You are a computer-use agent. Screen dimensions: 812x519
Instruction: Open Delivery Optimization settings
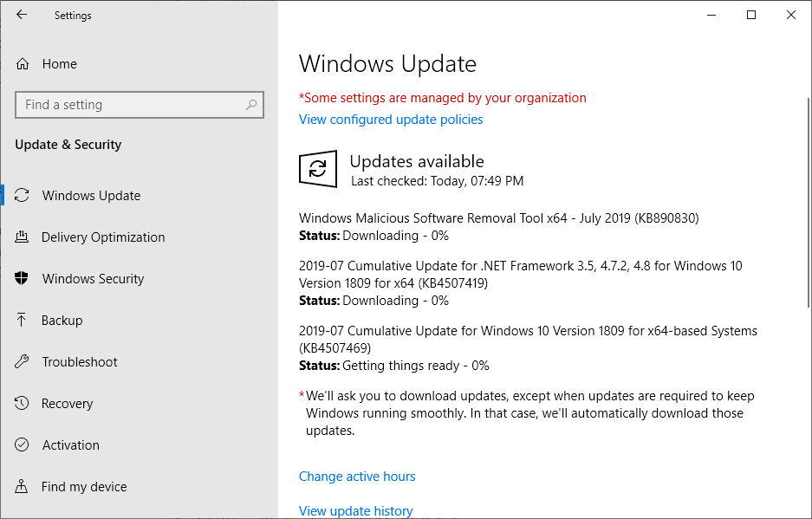[103, 237]
